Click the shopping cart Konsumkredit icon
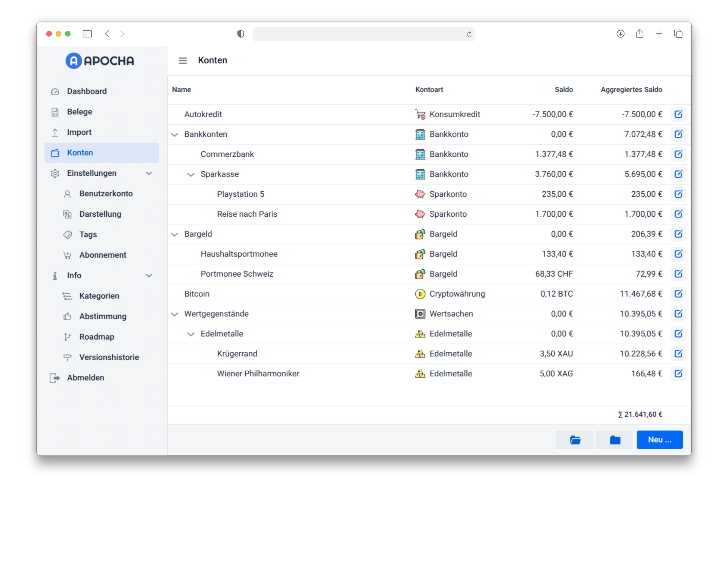This screenshot has width=728, height=582. point(420,114)
